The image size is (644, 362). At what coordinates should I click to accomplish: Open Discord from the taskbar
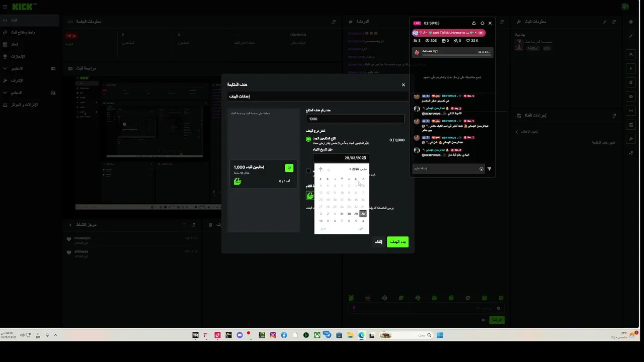click(x=239, y=335)
